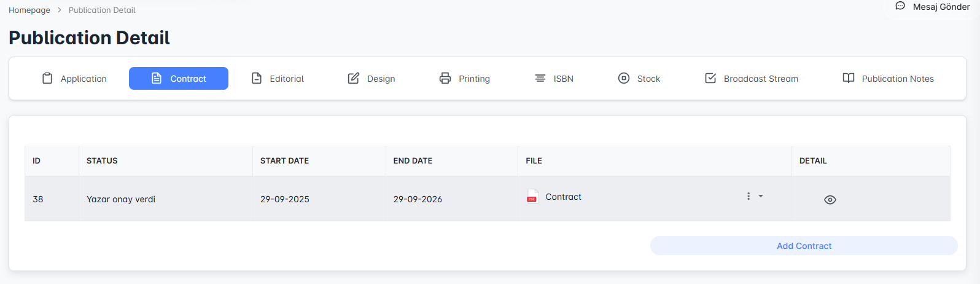Click the open book icon for Publication Notes
The height and width of the screenshot is (284, 980).
coord(849,78)
